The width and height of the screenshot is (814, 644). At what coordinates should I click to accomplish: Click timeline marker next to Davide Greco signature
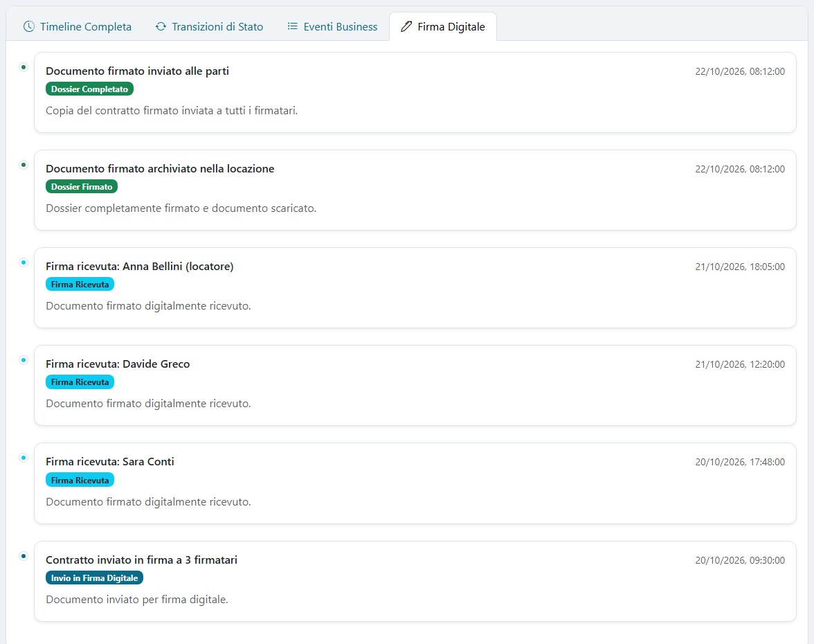coord(24,360)
